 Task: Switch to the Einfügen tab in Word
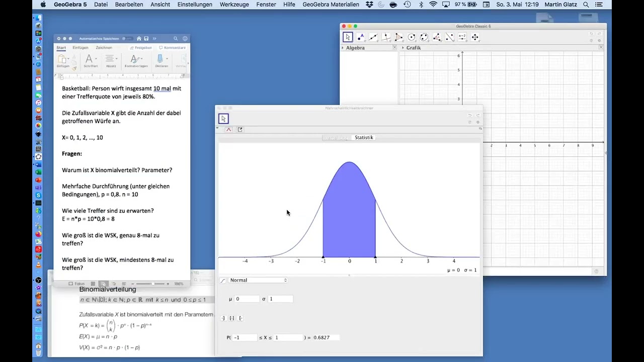coord(80,48)
